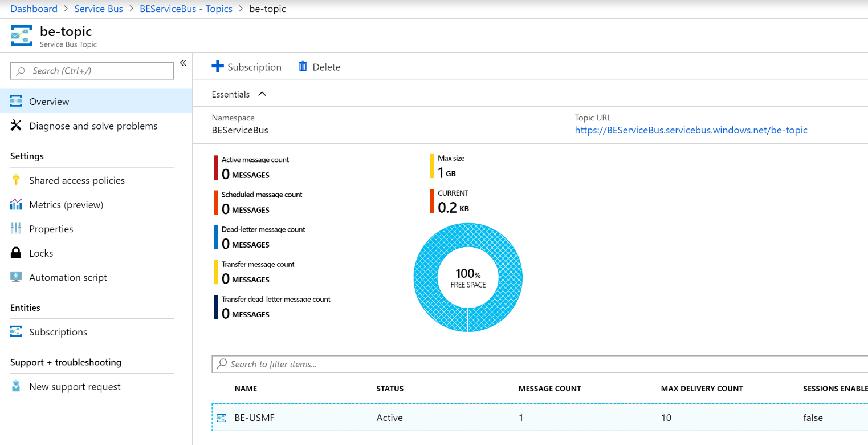This screenshot has width=868, height=445.
Task: Click the BEServiceBus namespace value
Action: (240, 130)
